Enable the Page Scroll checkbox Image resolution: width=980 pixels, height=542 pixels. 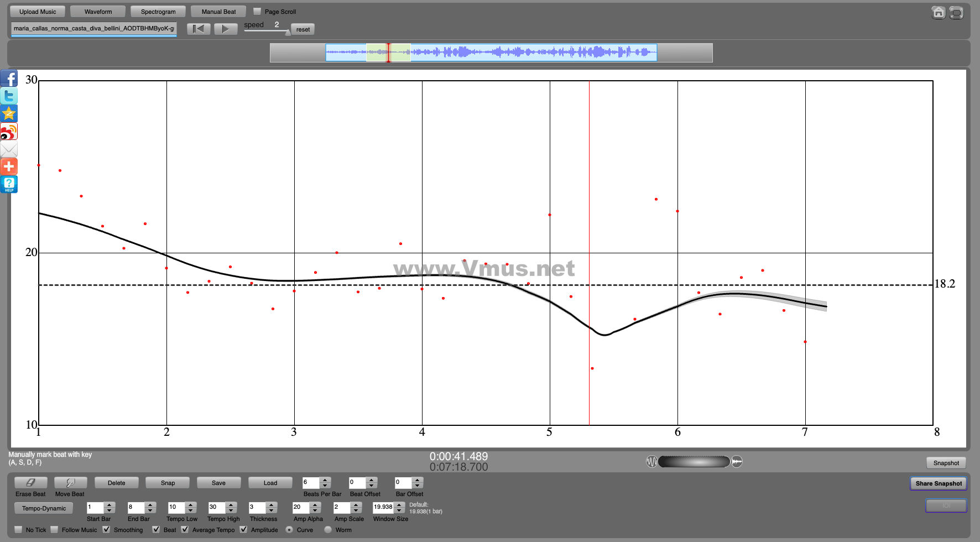pos(257,11)
